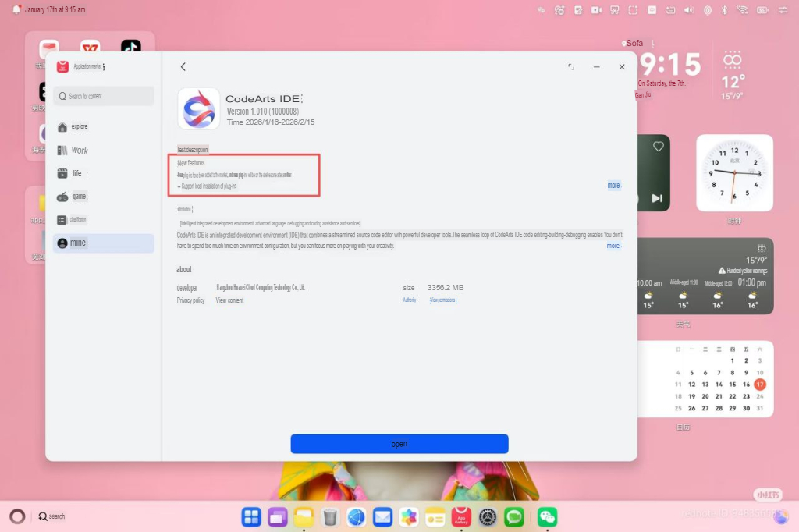Select the mine tab
Viewport: 799px width, 532px height.
pyautogui.click(x=104, y=243)
